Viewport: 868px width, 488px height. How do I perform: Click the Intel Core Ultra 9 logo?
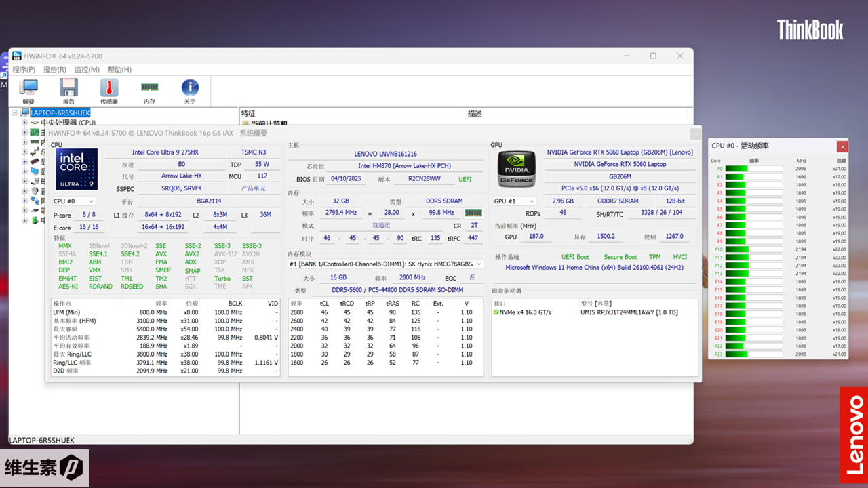76,169
